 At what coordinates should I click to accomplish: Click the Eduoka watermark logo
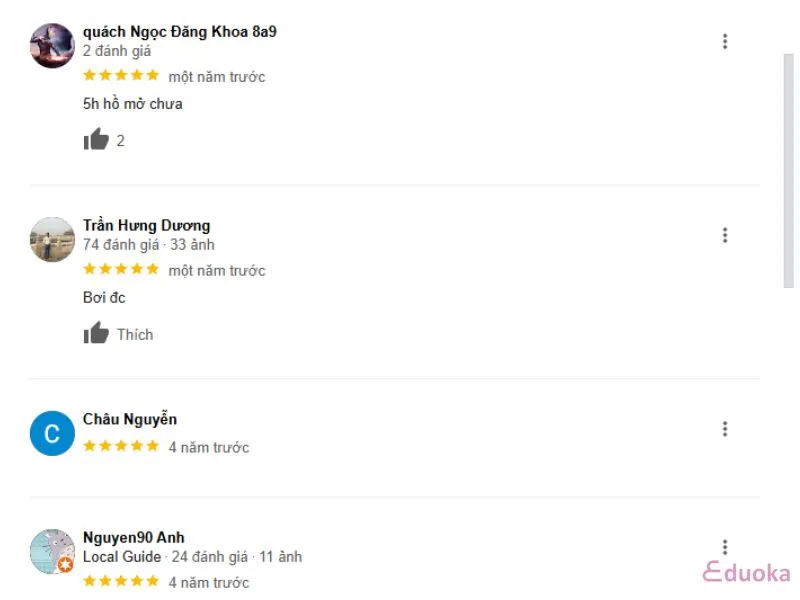[747, 572]
